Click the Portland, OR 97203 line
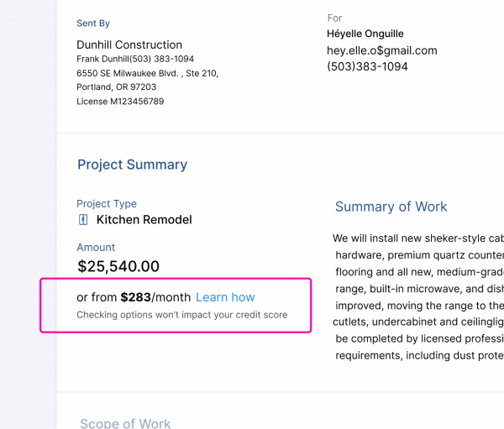Image resolution: width=504 pixels, height=429 pixels. (116, 86)
